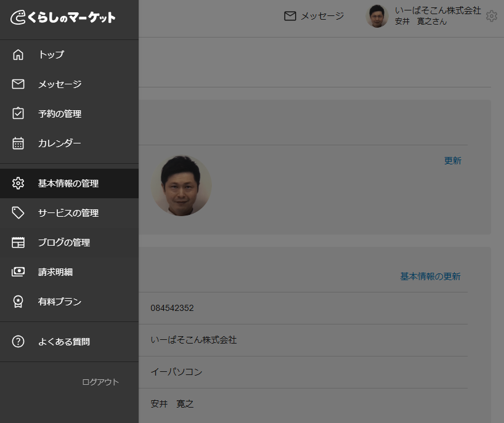504x423 pixels.
Task: Select 基本情報の管理 menu item
Action: point(68,183)
